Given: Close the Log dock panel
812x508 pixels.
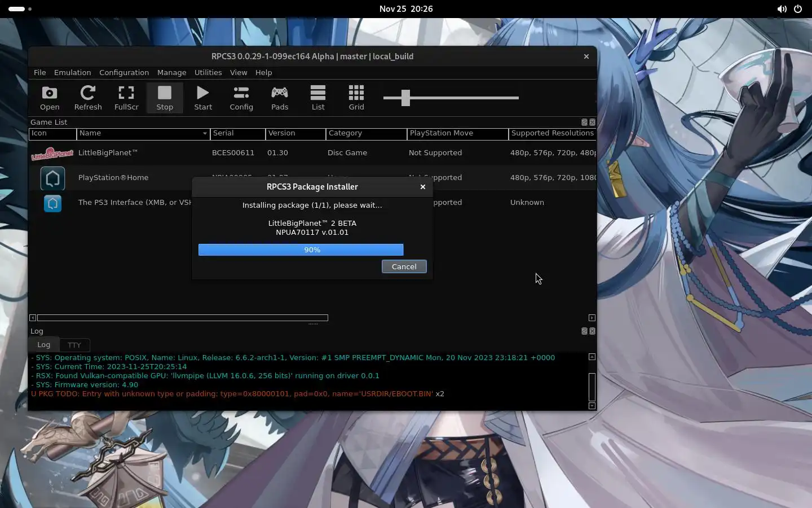Looking at the screenshot, I should click(x=592, y=331).
